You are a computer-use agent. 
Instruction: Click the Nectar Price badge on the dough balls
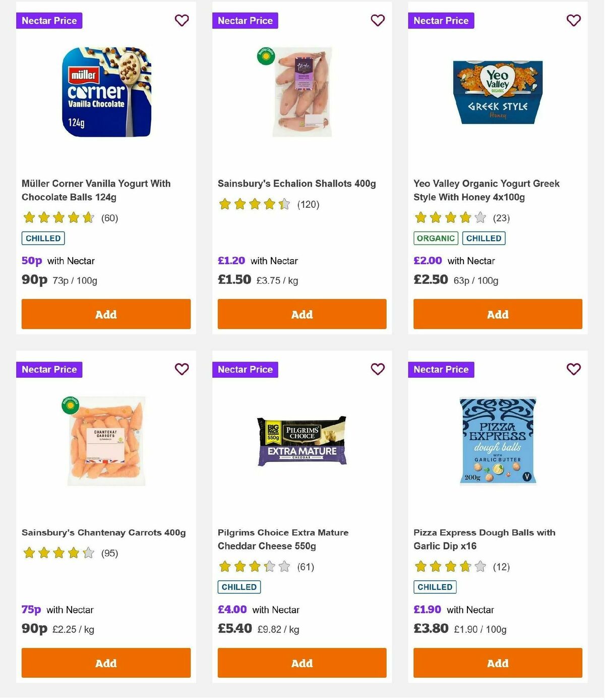tap(441, 369)
